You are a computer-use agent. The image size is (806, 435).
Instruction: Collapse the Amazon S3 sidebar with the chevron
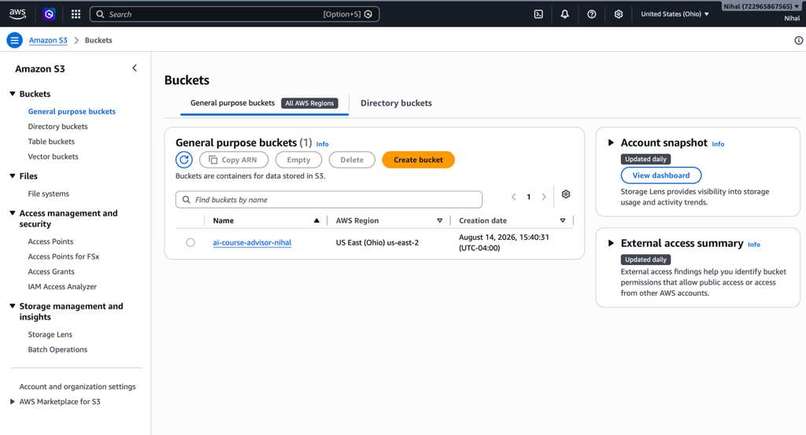(x=134, y=68)
